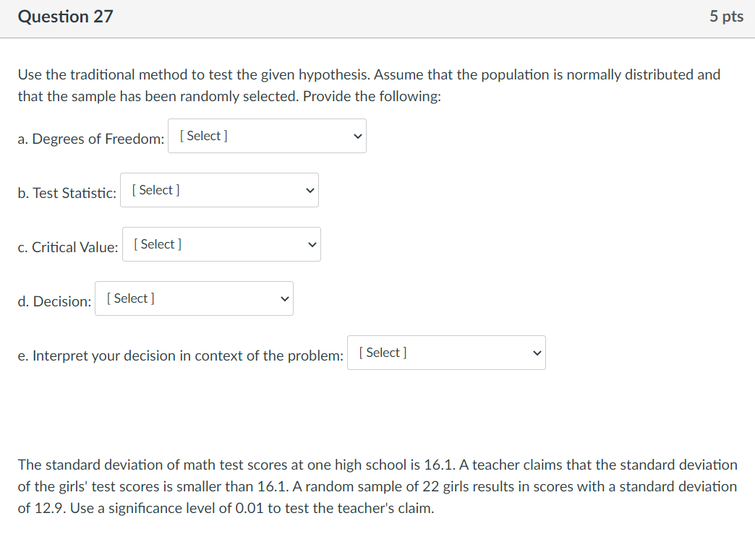Click the chevron arrow on Degrees of Freedom select
The height and width of the screenshot is (560, 755).
coord(357,136)
